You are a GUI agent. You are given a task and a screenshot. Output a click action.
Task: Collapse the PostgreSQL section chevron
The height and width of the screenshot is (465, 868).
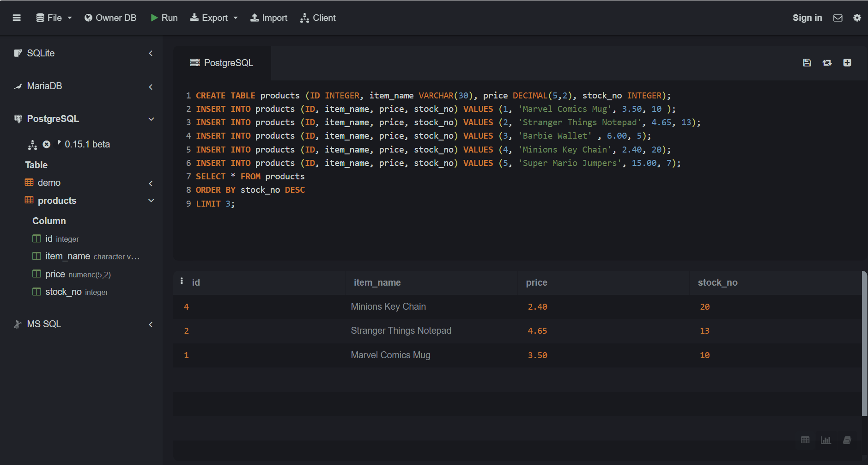151,119
